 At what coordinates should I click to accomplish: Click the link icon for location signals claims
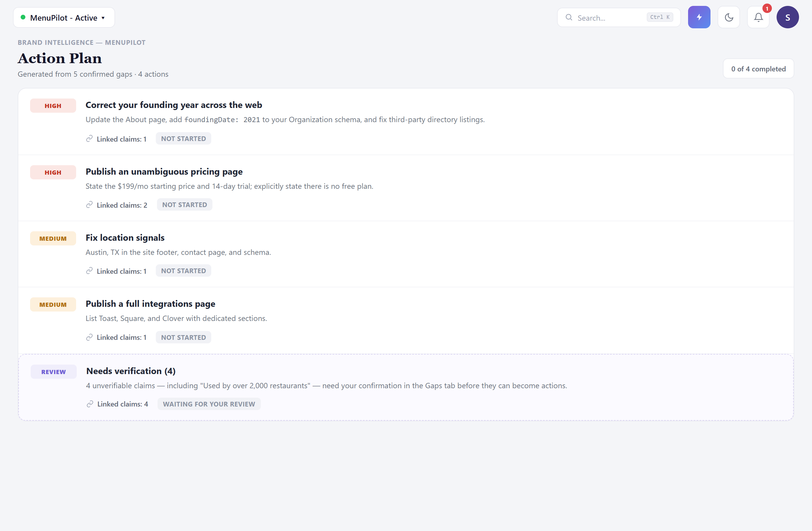point(89,271)
